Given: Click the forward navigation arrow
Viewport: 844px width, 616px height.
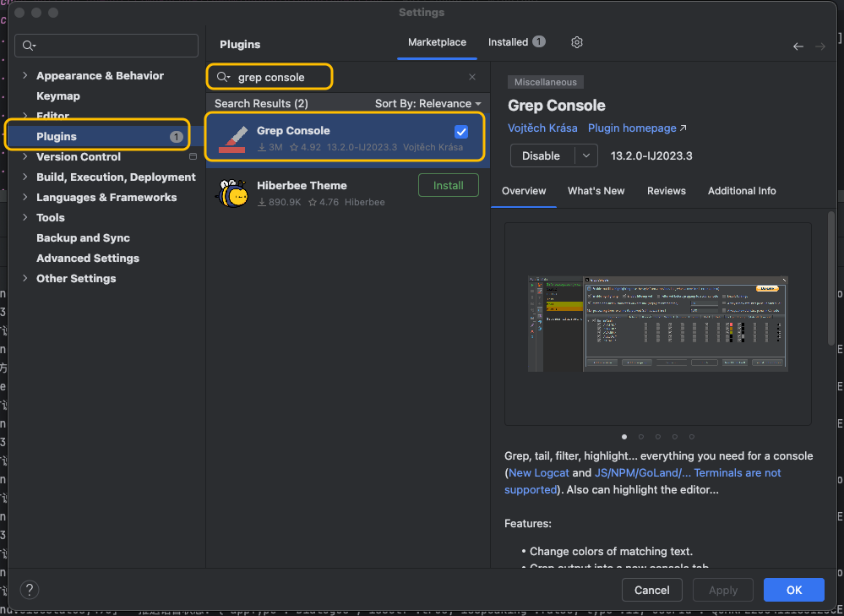Looking at the screenshot, I should point(820,46).
